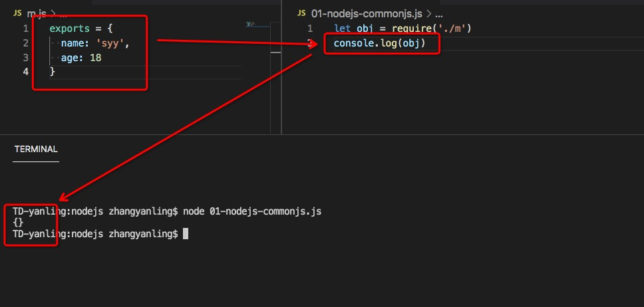Click line number 3 in m.js editor
The image size is (644, 307).
[26, 57]
